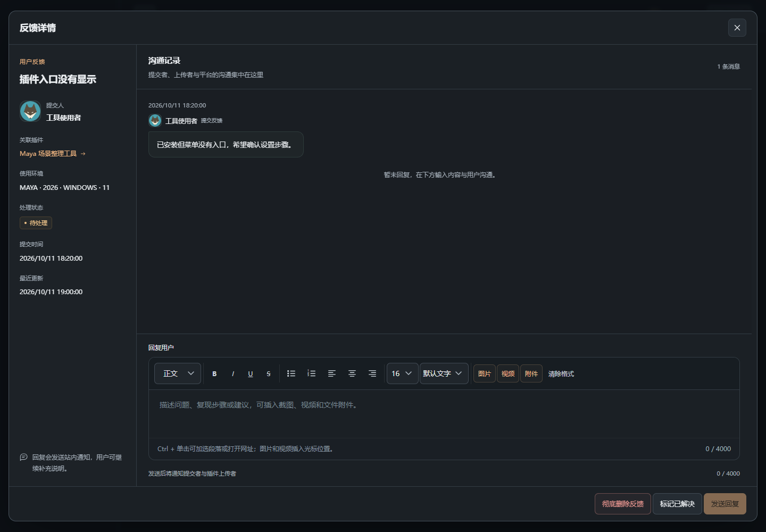
Task: Expand the font size 16 dropdown
Action: pyautogui.click(x=403, y=373)
